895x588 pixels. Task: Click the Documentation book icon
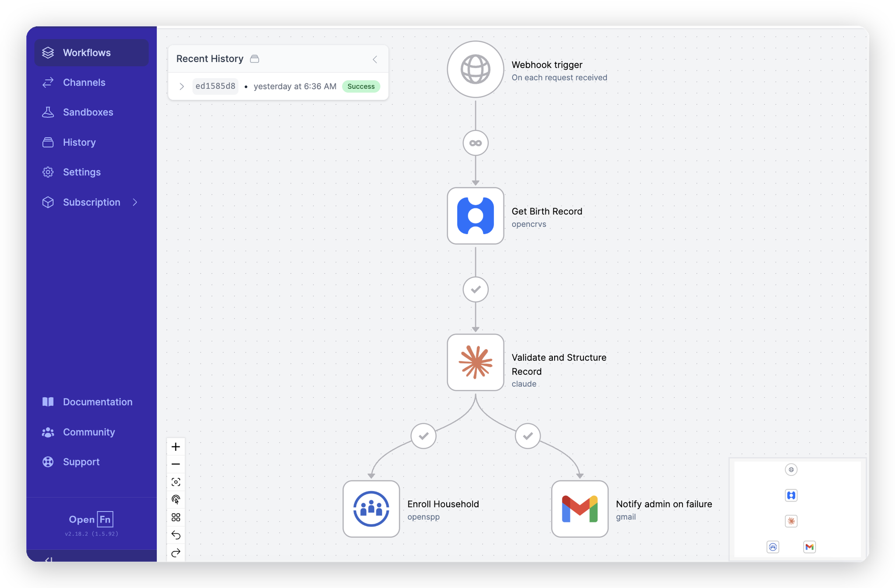tap(48, 402)
